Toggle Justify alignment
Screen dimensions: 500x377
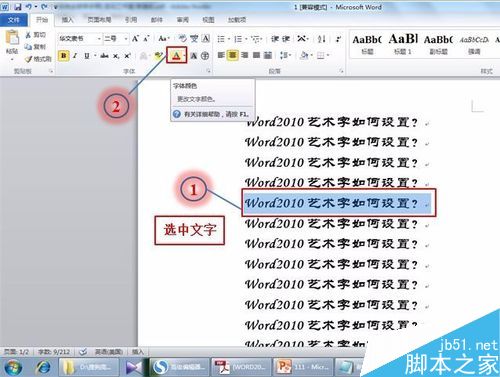click(256, 55)
